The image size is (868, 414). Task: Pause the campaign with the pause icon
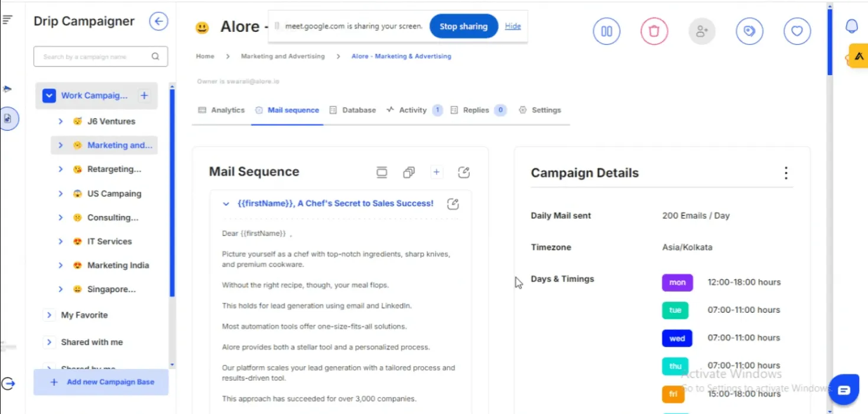tap(607, 31)
